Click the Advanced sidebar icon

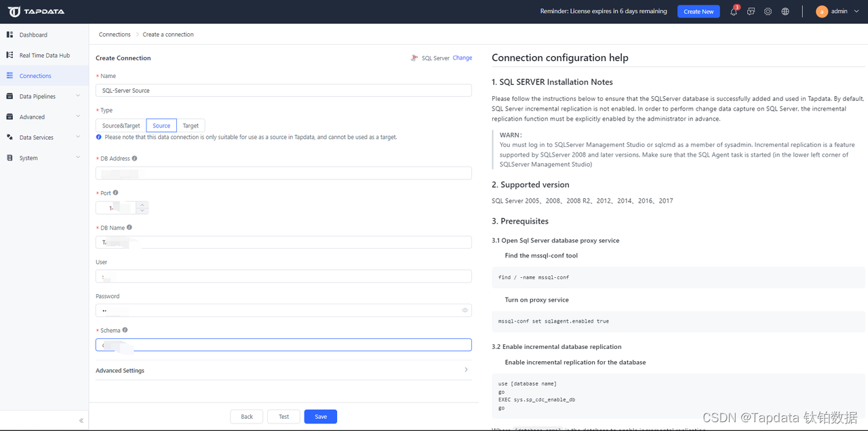coord(9,117)
